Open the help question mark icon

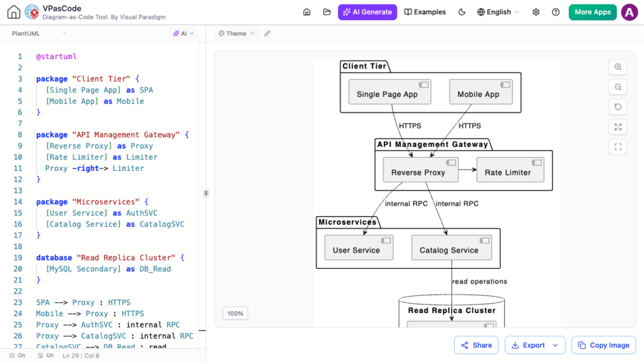click(556, 12)
